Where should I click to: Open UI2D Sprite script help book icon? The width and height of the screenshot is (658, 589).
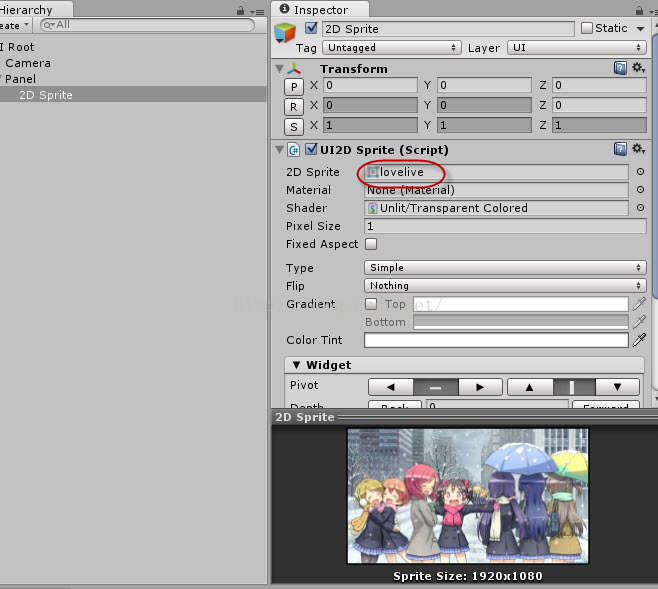coord(620,149)
